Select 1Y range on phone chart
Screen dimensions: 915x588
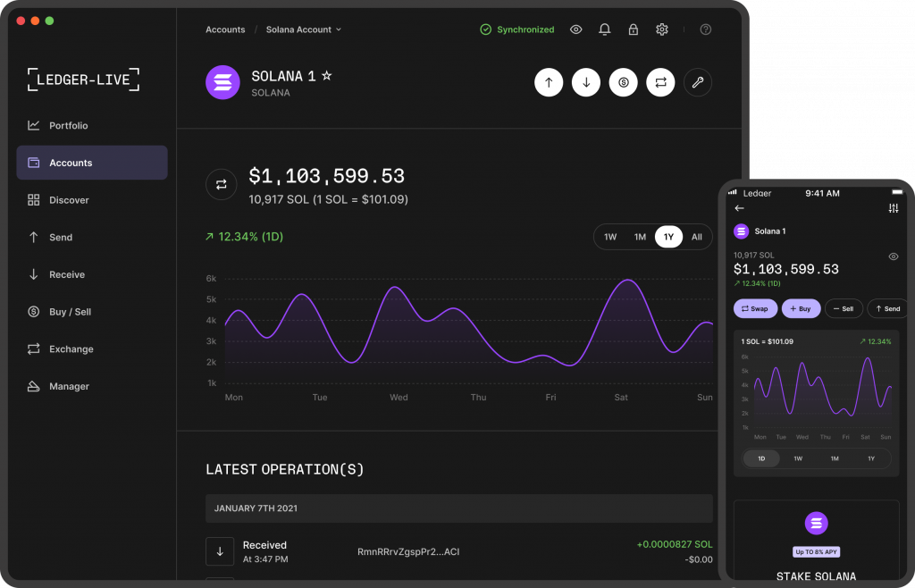[871, 458]
